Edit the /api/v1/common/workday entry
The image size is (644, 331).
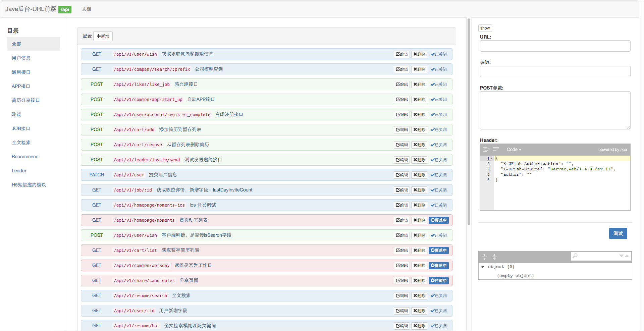click(x=402, y=266)
